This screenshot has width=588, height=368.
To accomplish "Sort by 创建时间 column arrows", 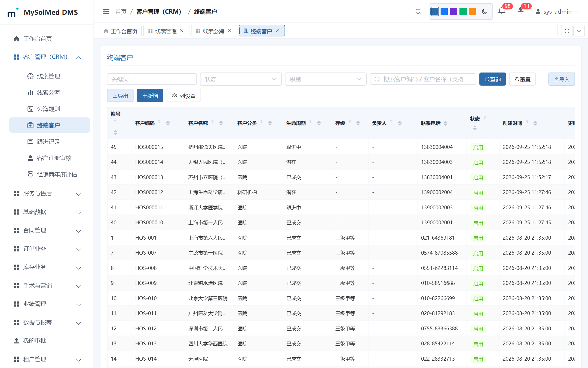I will (535, 123).
